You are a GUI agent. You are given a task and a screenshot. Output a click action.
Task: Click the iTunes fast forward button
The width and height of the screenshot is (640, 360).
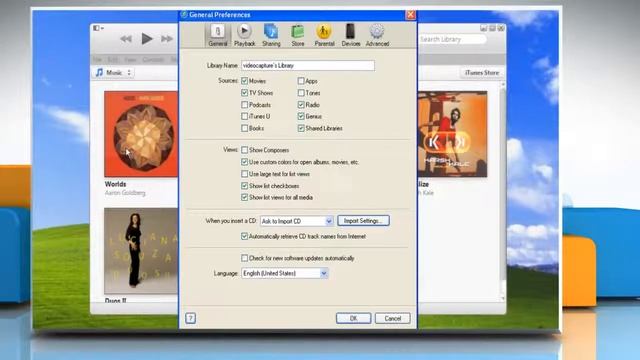click(x=167, y=39)
